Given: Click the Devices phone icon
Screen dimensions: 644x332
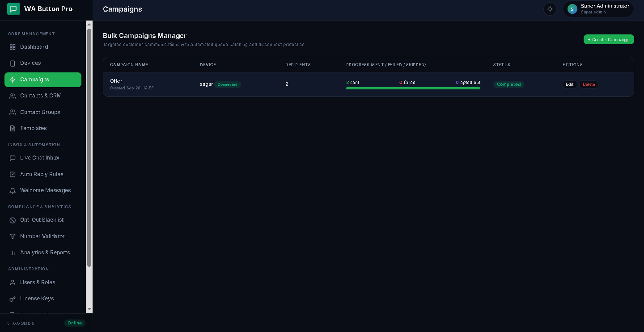Looking at the screenshot, I should (x=13, y=63).
